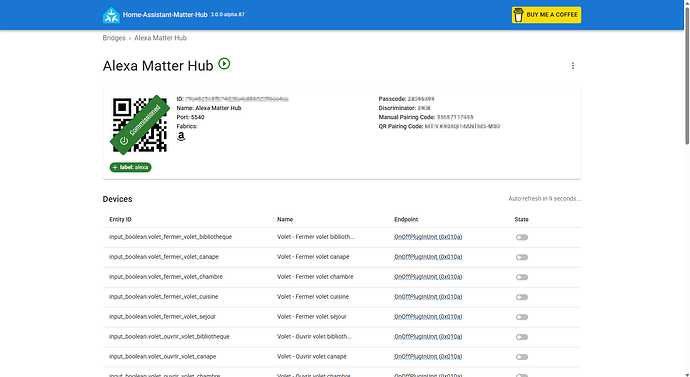Click the label: alexa chip
The width and height of the screenshot is (690, 377).
pos(131,167)
